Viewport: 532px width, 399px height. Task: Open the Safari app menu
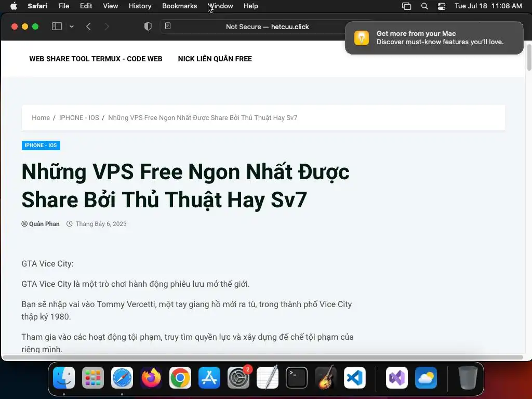pos(37,6)
